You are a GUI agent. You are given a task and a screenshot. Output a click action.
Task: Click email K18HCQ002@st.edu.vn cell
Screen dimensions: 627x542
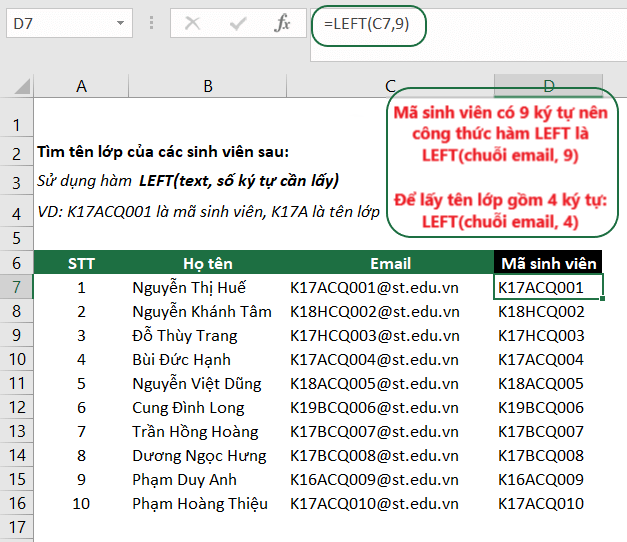pyautogui.click(x=390, y=311)
